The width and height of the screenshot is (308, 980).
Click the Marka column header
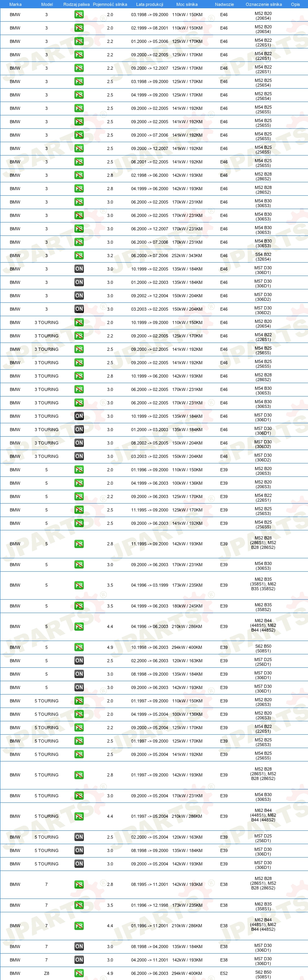click(x=15, y=4)
